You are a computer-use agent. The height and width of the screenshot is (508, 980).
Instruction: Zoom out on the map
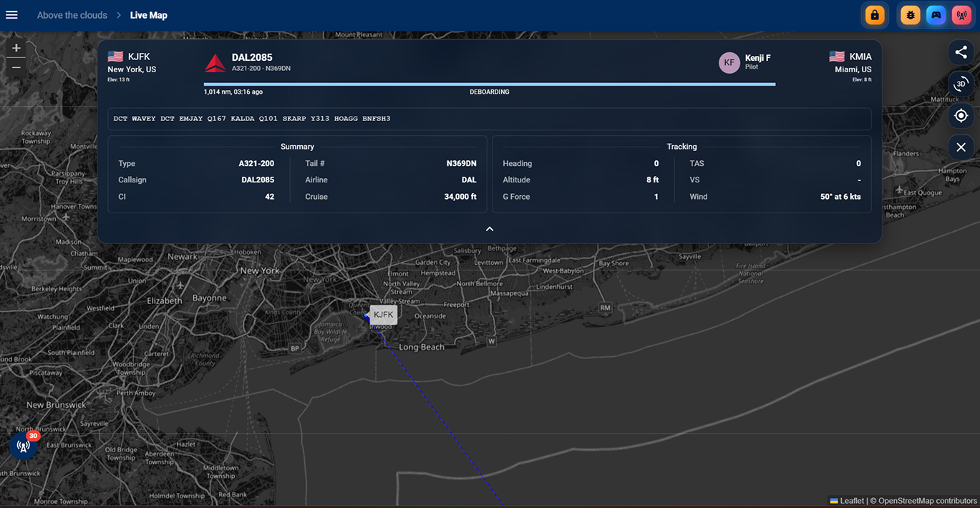pyautogui.click(x=16, y=67)
